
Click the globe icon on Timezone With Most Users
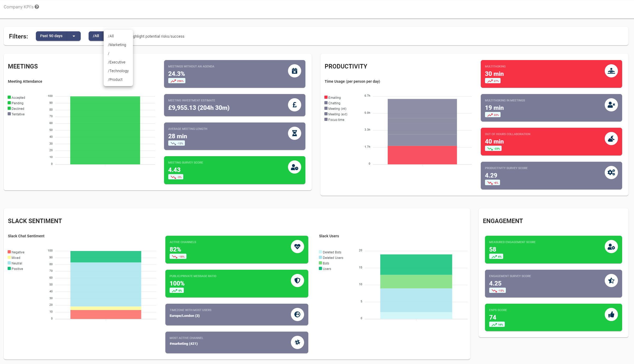297,314
